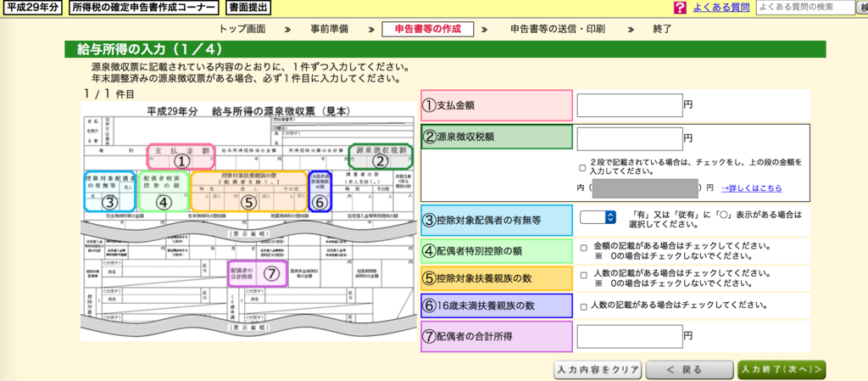This screenshot has width=868, height=381.
Task: Check the 2段で記載されている場合 checkbox
Action: tap(581, 167)
